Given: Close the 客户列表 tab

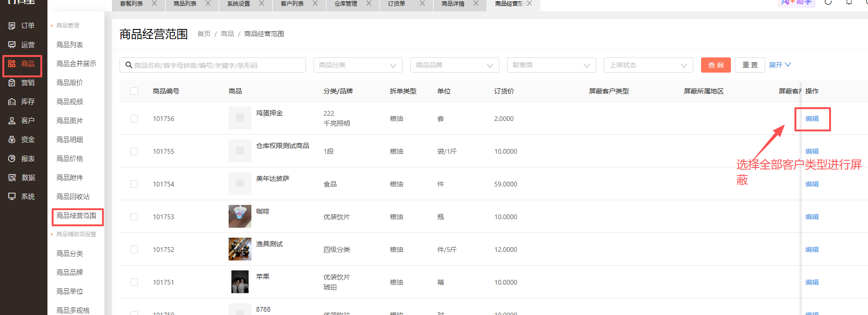Looking at the screenshot, I should point(315,3).
